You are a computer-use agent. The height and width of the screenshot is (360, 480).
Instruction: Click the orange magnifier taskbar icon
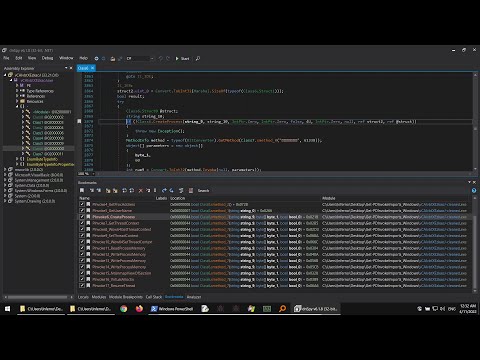click(x=282, y=309)
